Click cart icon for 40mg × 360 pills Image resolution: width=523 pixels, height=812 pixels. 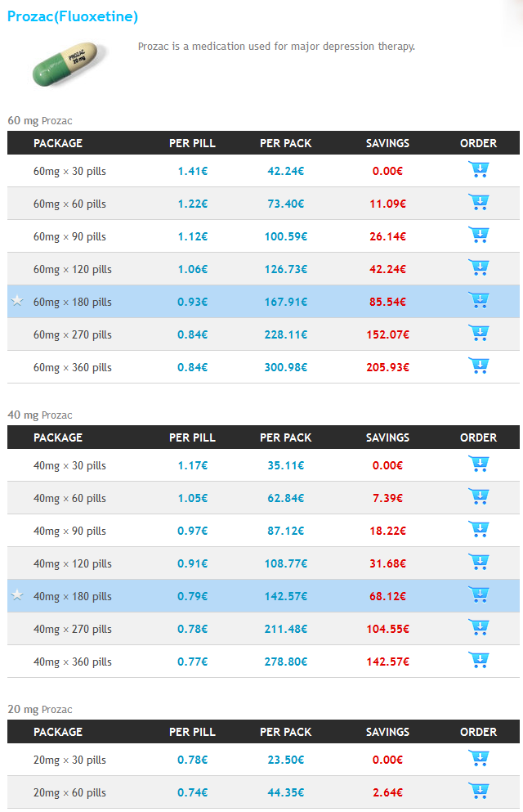[x=479, y=660]
